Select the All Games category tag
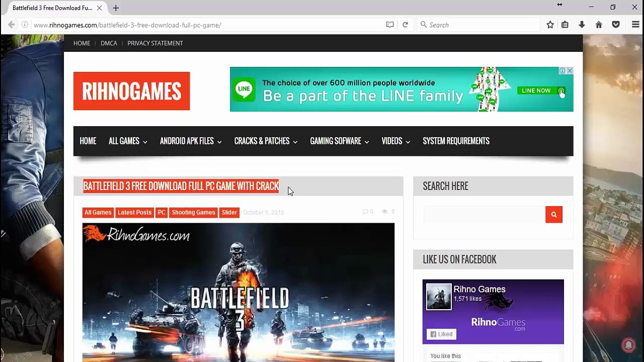Viewport: 644px width, 362px height. pyautogui.click(x=98, y=213)
